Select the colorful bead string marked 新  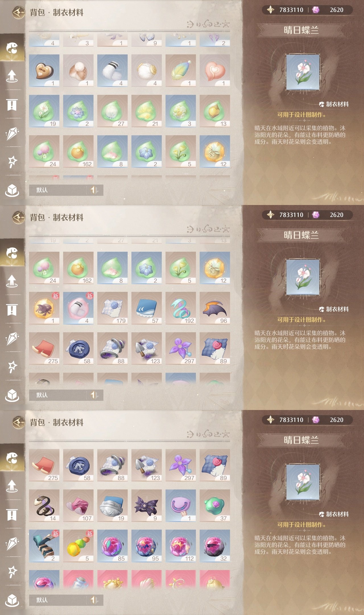(x=78, y=546)
